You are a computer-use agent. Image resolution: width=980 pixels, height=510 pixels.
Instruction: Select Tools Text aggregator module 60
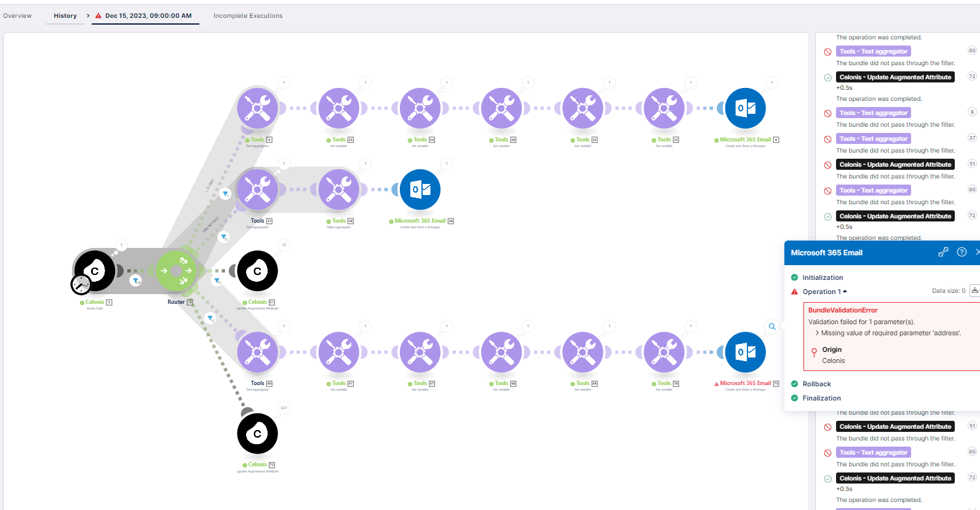coord(257,352)
